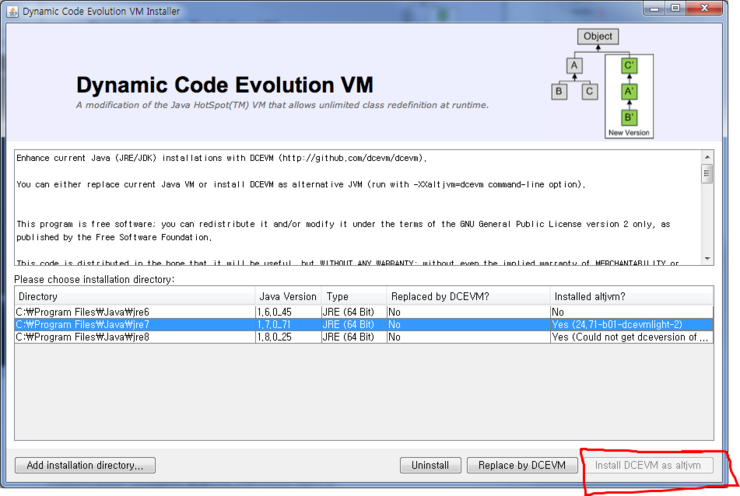The width and height of the screenshot is (740, 496).
Task: Click the Uninstall button
Action: [430, 465]
